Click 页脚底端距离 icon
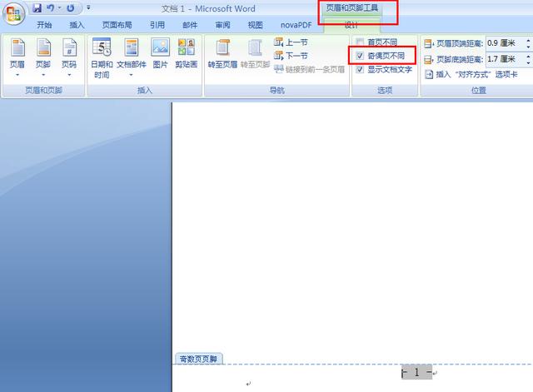Screen dimensions: 533x392 tap(428, 59)
